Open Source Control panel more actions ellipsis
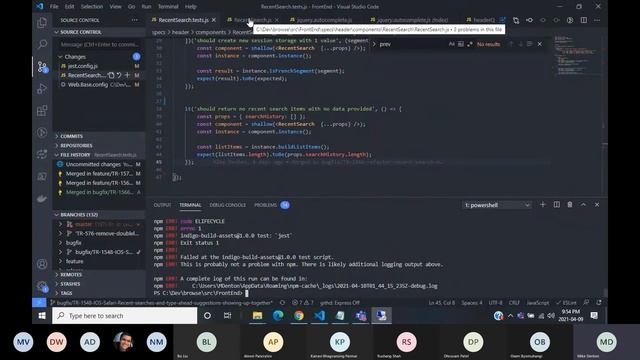 [x=135, y=20]
